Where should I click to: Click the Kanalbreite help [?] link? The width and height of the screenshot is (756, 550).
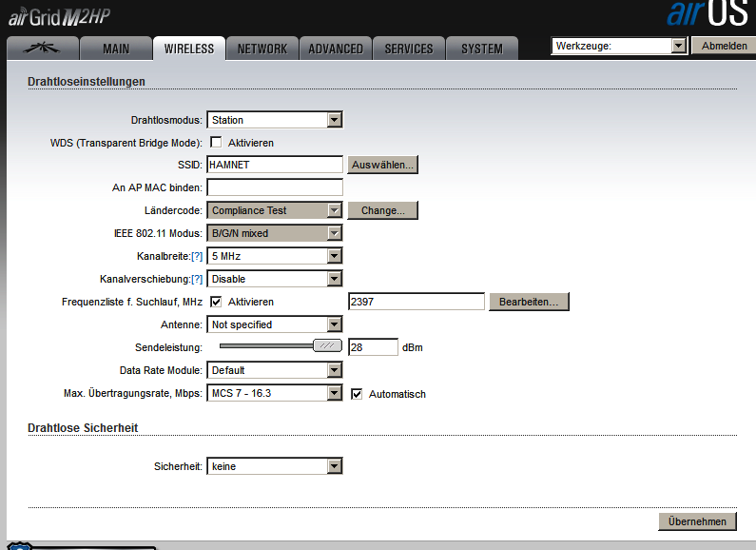coord(197,257)
